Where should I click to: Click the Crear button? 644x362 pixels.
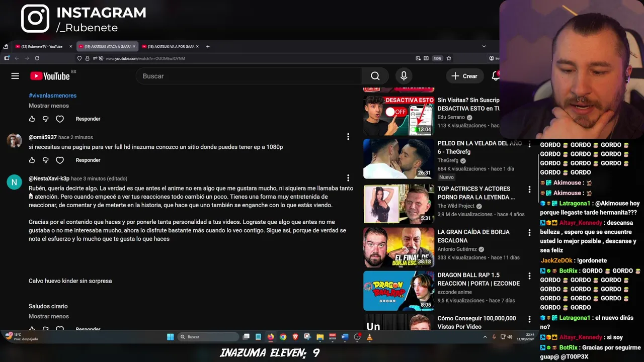tap(464, 76)
